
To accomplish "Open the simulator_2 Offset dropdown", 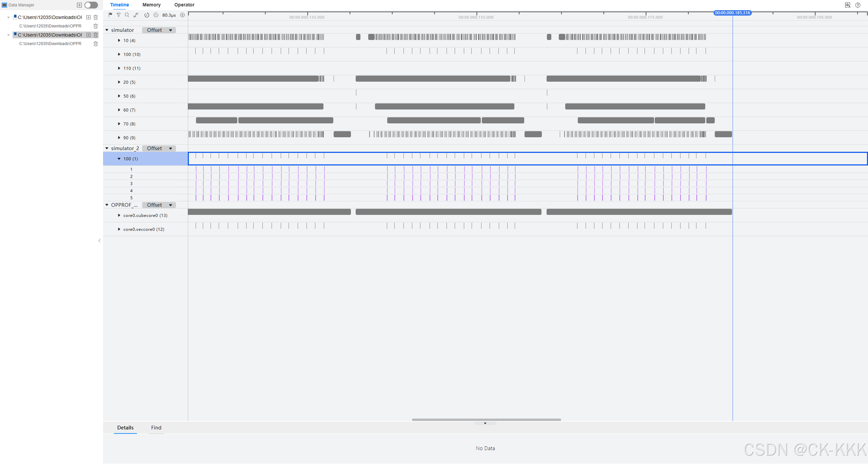I will pos(159,148).
